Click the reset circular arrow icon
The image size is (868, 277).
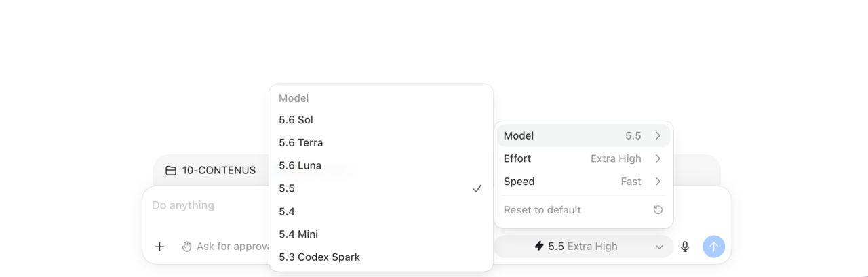pyautogui.click(x=658, y=210)
